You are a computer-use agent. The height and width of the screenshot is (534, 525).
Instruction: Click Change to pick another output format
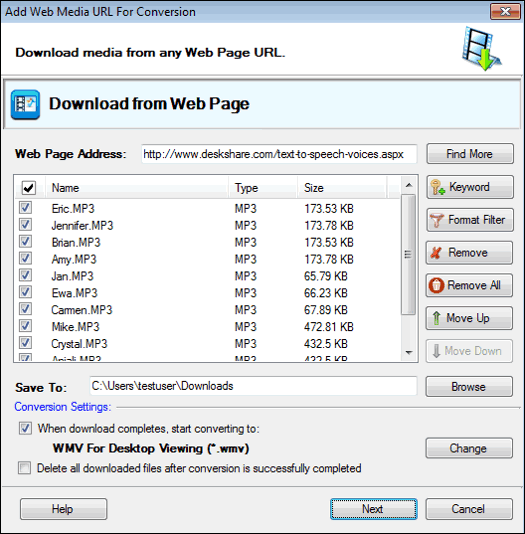point(469,448)
